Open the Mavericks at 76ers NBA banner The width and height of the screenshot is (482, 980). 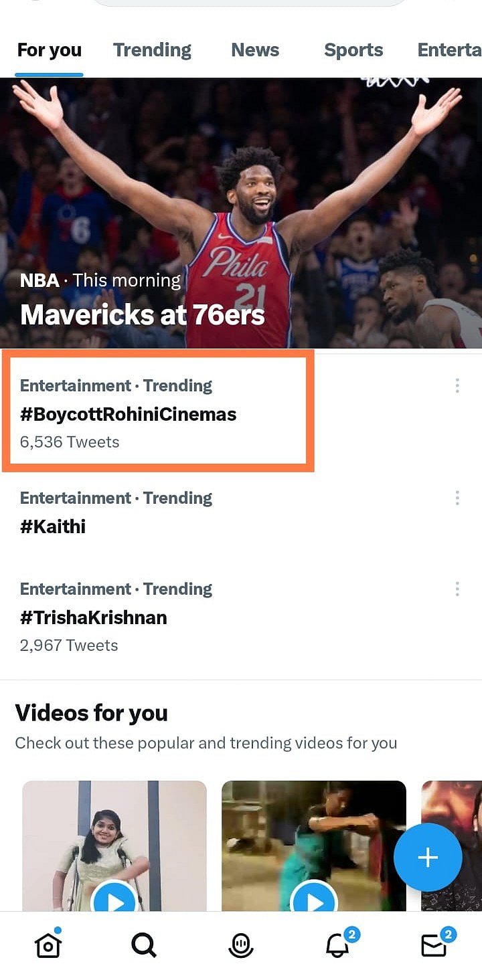[241, 214]
